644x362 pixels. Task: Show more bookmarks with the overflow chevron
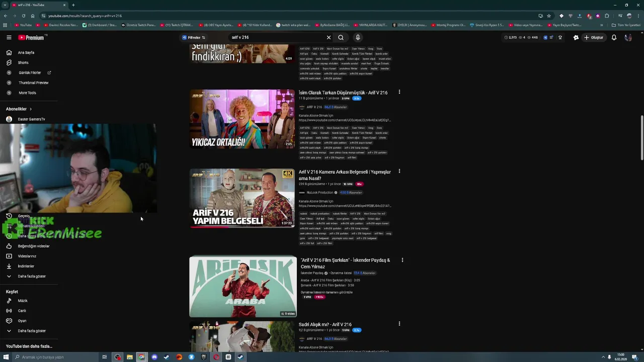tap(602, 25)
